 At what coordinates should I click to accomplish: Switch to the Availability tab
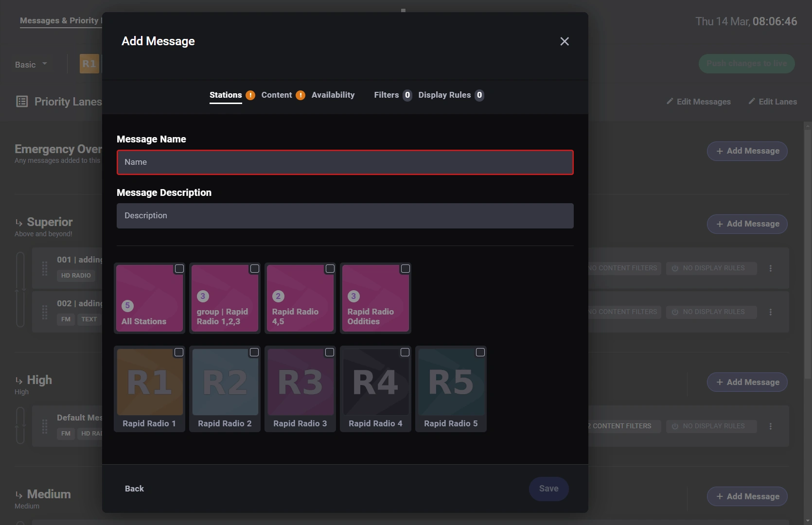pos(333,95)
